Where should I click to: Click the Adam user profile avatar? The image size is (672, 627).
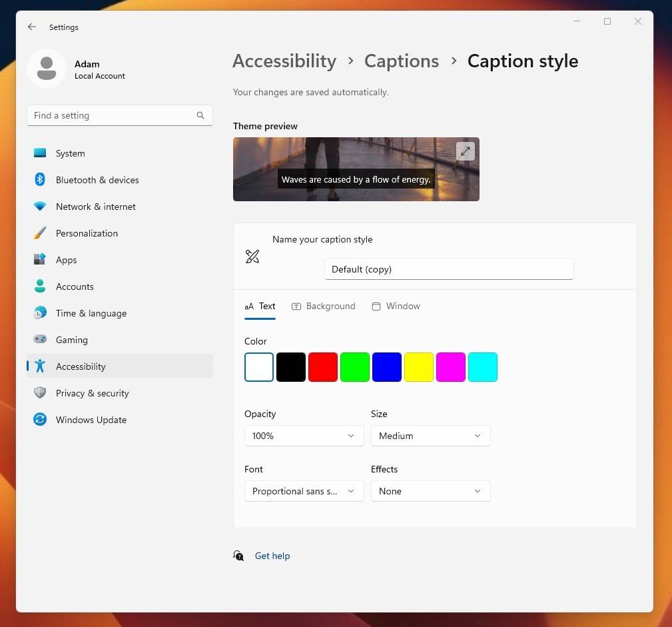(47, 69)
